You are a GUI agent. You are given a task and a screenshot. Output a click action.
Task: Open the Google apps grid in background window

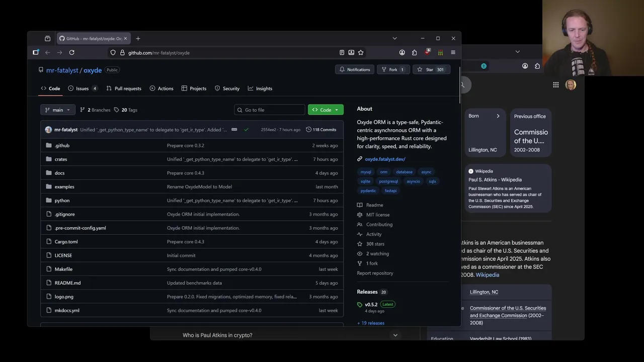pos(556,85)
